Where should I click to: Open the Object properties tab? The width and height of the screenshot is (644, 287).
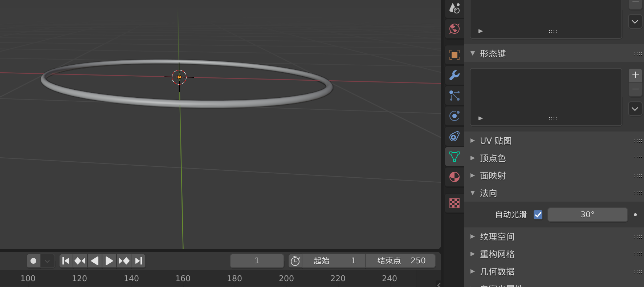[455, 55]
